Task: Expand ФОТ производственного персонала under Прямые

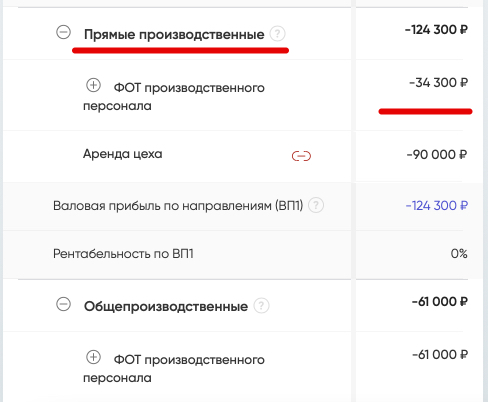Action: click(x=93, y=85)
